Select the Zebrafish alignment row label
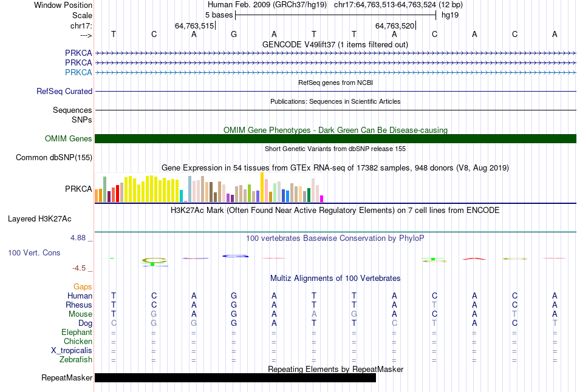Screen dimensions: 577x392 pos(76,359)
